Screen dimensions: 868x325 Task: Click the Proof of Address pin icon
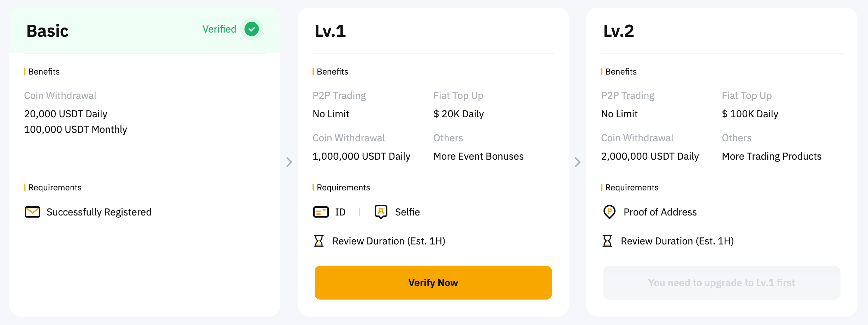click(610, 212)
